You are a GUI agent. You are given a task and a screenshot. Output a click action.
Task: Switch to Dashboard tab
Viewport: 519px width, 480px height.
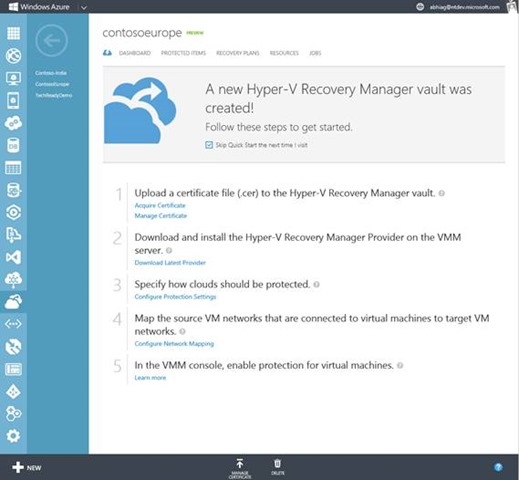135,53
